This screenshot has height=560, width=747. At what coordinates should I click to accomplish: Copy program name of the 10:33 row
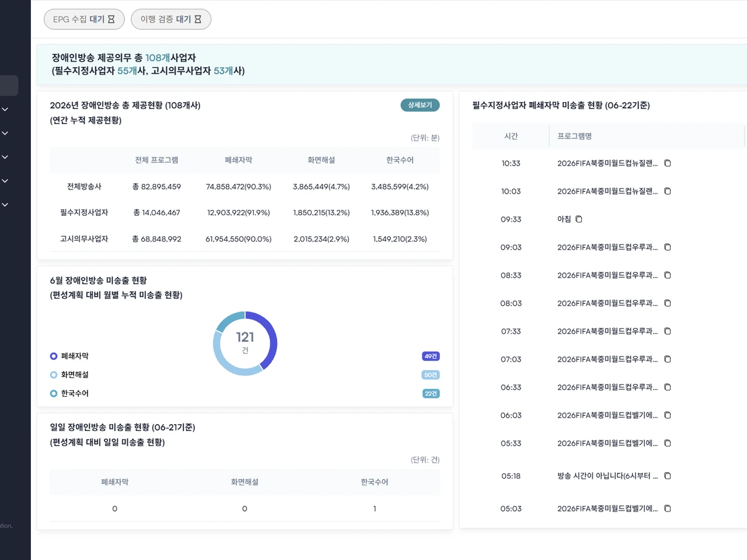tap(668, 163)
